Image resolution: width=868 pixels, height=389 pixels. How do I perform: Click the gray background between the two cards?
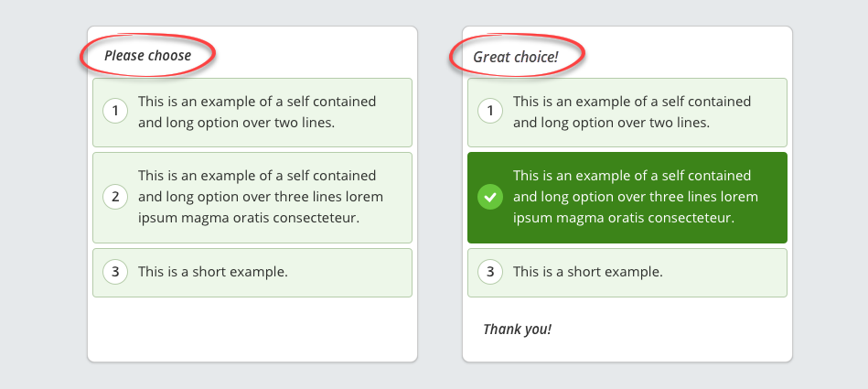pos(440,194)
